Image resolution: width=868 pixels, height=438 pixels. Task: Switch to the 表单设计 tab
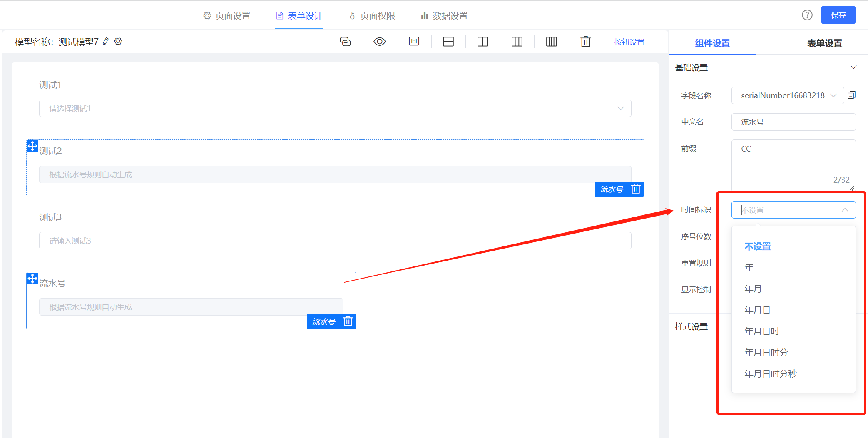(x=299, y=16)
